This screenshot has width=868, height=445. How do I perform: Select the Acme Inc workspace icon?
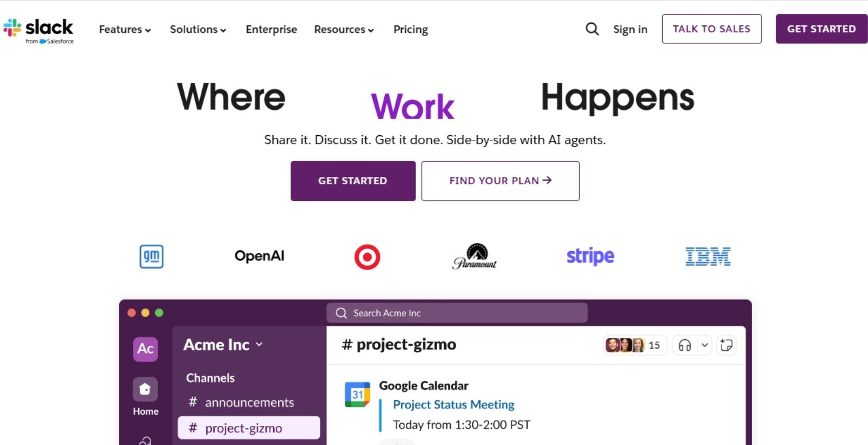pos(145,349)
